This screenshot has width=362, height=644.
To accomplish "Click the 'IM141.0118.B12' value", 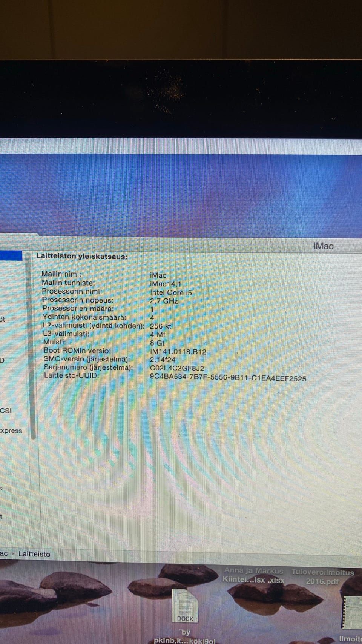I will [178, 352].
